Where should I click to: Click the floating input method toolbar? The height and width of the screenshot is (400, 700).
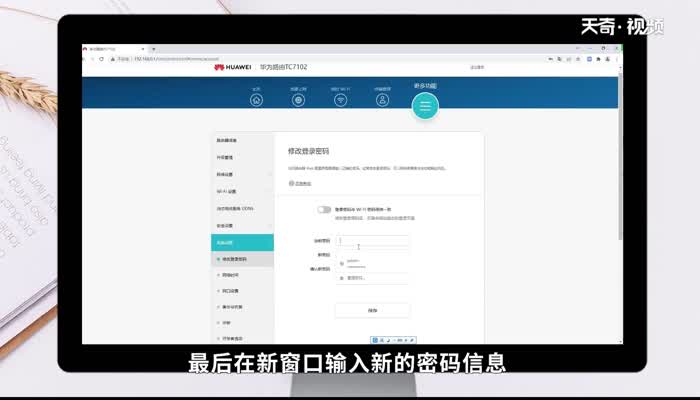coord(393,340)
